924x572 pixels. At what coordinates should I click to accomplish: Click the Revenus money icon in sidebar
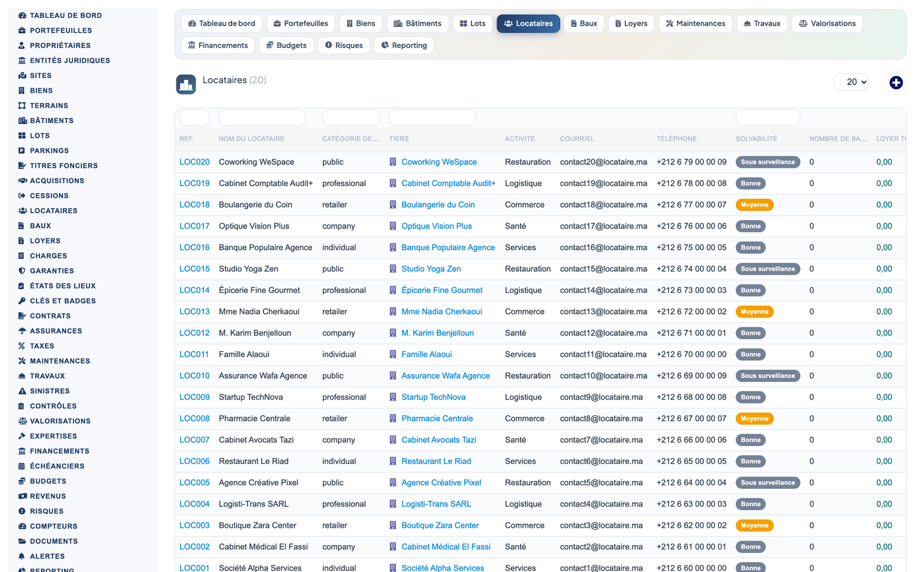click(x=22, y=497)
